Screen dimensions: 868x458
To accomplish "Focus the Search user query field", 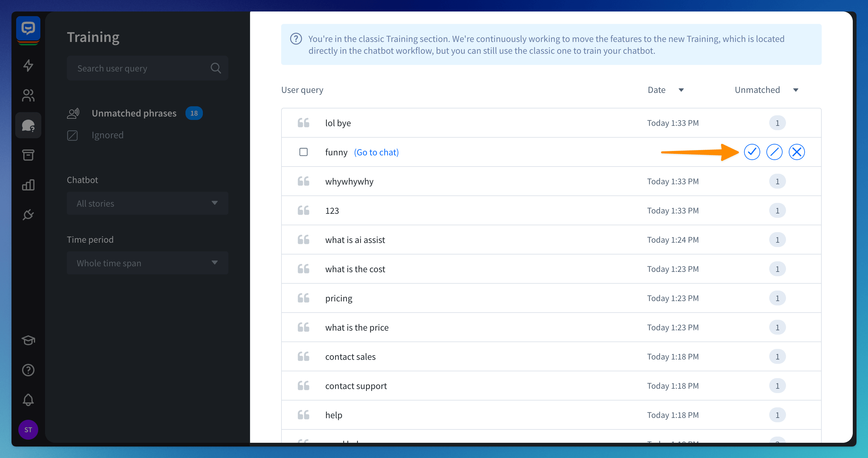I will pos(142,68).
